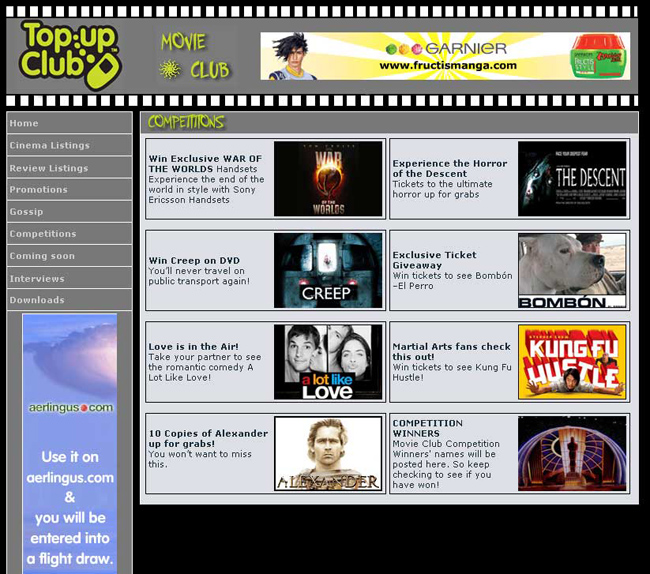Viewport: 650px width, 574px height.
Task: Click 'You'll never travel on public transport again!'
Action: click(199, 276)
